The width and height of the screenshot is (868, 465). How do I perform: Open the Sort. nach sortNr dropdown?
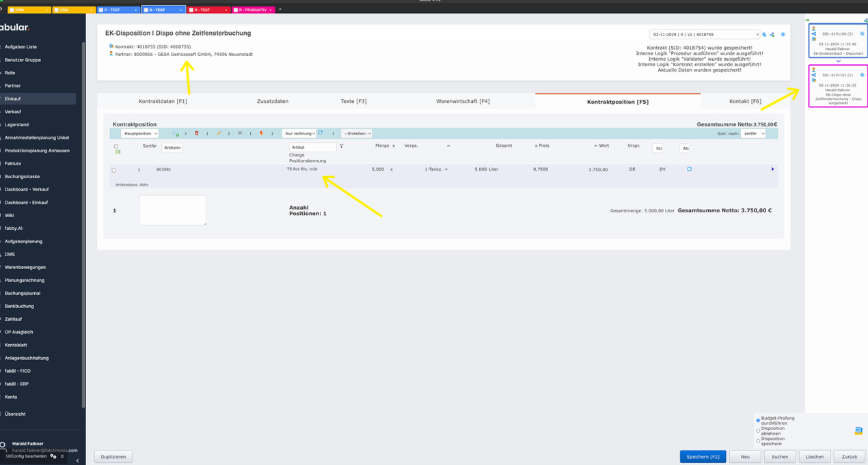(753, 134)
